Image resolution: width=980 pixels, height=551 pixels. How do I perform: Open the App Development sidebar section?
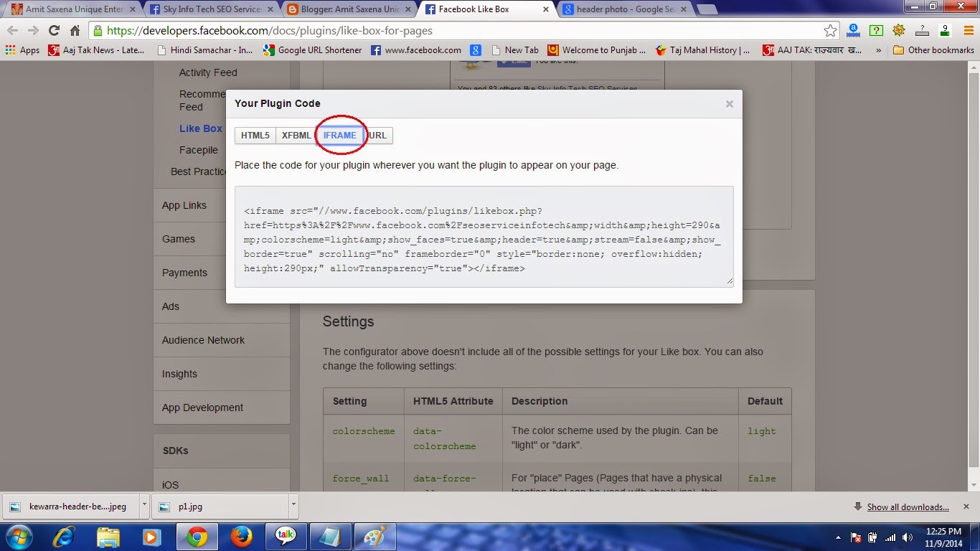click(x=222, y=408)
